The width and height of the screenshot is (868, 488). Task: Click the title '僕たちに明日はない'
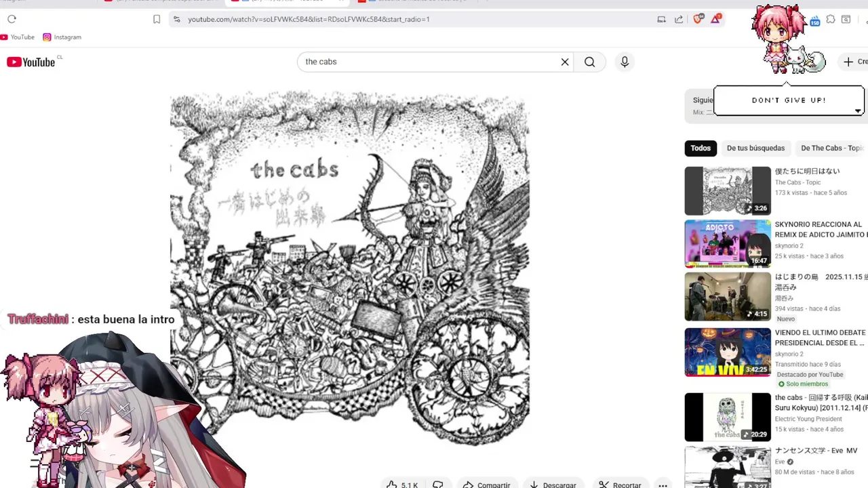point(807,171)
